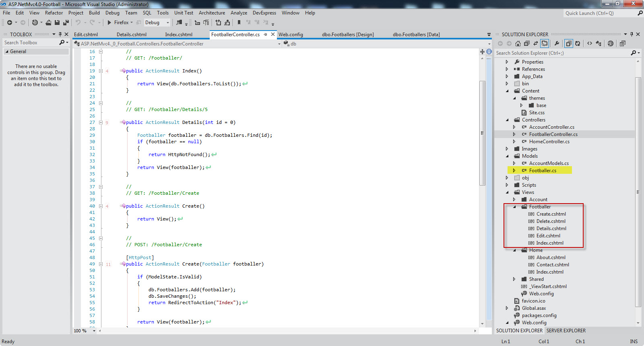Switch to the SERVER EXPLORER bottom tab
This screenshot has height=346, width=644.
point(566,331)
